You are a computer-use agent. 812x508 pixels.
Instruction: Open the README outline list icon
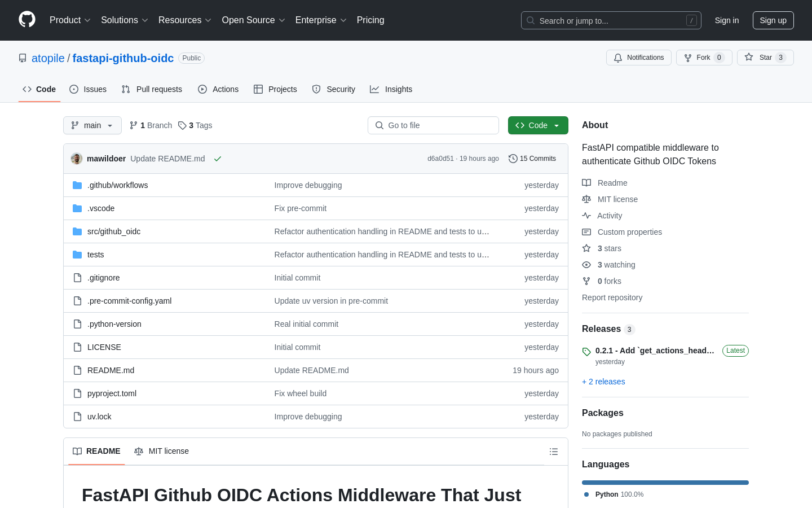click(554, 452)
